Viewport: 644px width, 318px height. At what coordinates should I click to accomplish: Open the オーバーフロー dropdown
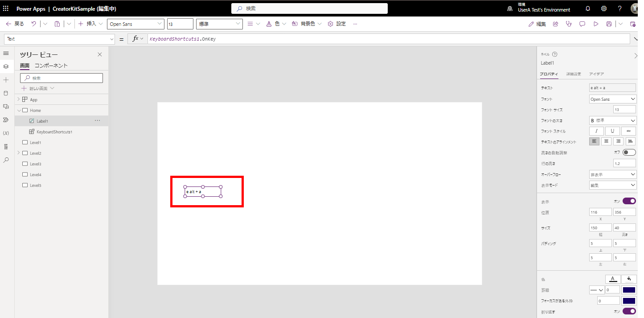[612, 174]
